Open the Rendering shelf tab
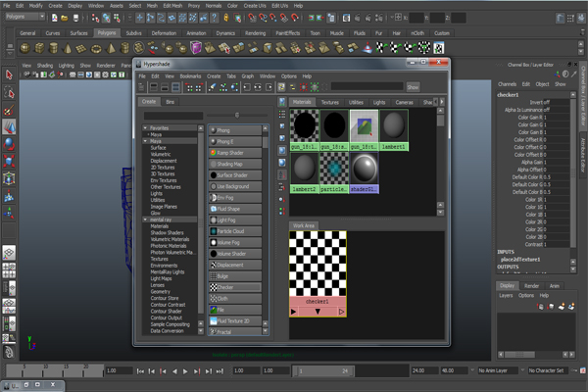This screenshot has height=392, width=588. [255, 33]
